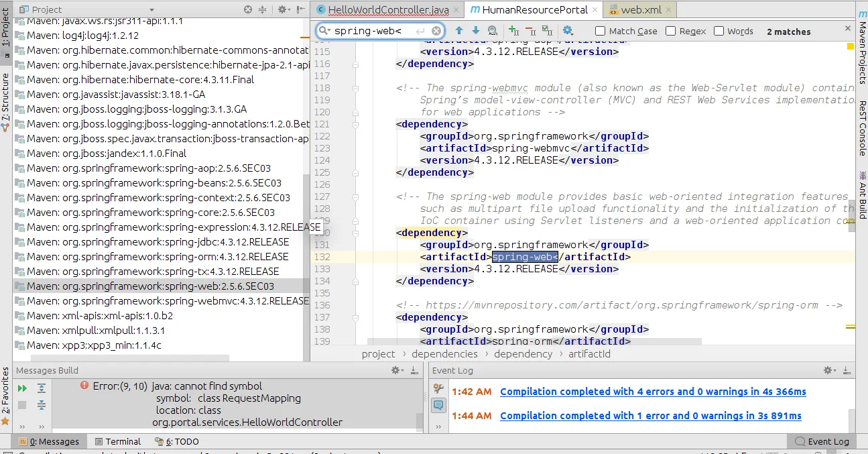Collapse all in Project panel header
Viewport: 868px width, 454px height.
pyautogui.click(x=262, y=9)
